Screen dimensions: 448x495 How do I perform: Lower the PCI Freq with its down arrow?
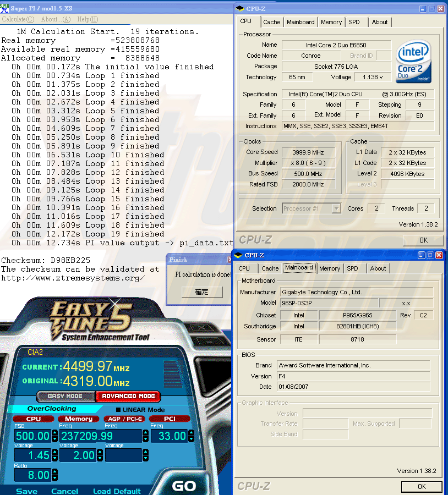click(x=191, y=439)
